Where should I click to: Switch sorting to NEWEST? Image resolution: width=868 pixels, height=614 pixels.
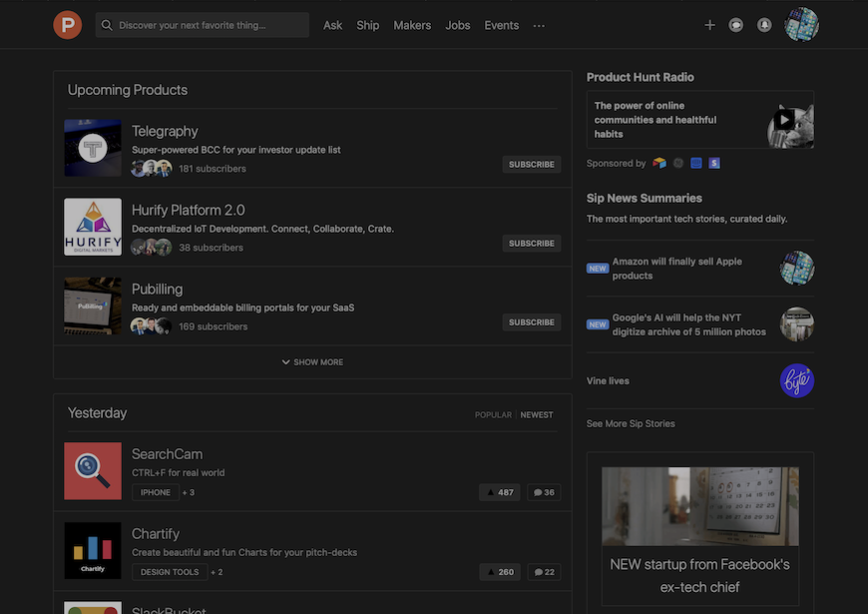(x=537, y=414)
